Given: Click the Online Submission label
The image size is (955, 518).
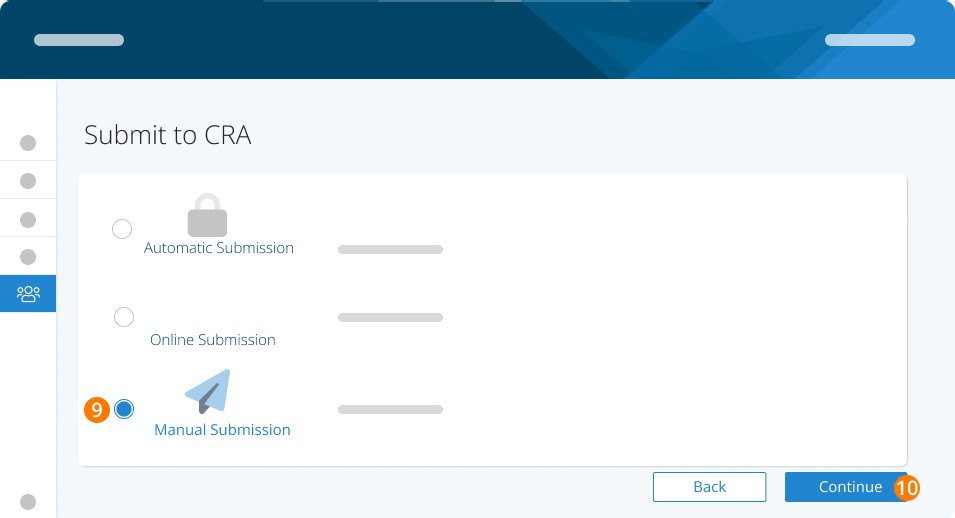Looking at the screenshot, I should pos(213,340).
